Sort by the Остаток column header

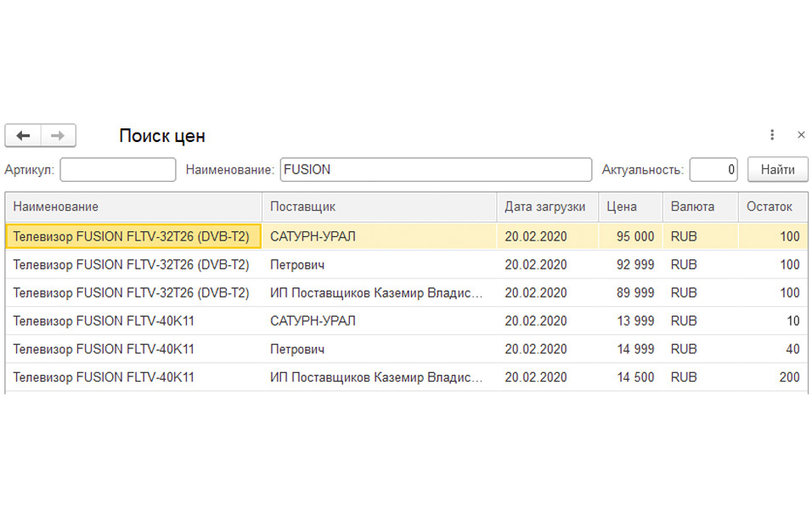coord(773,207)
